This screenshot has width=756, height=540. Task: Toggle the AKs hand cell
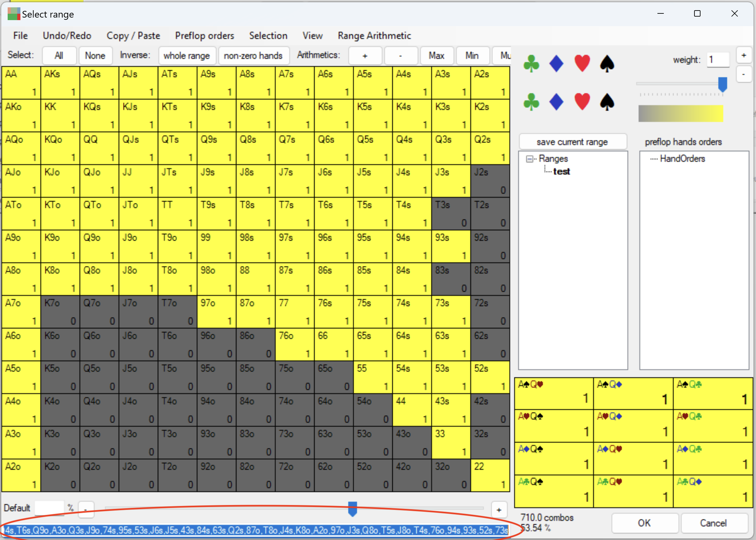point(60,83)
